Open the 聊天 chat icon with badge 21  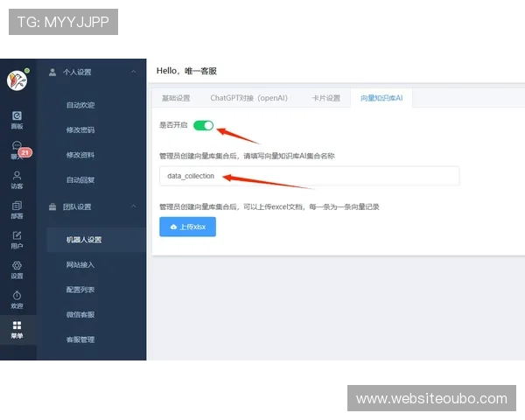point(17,150)
